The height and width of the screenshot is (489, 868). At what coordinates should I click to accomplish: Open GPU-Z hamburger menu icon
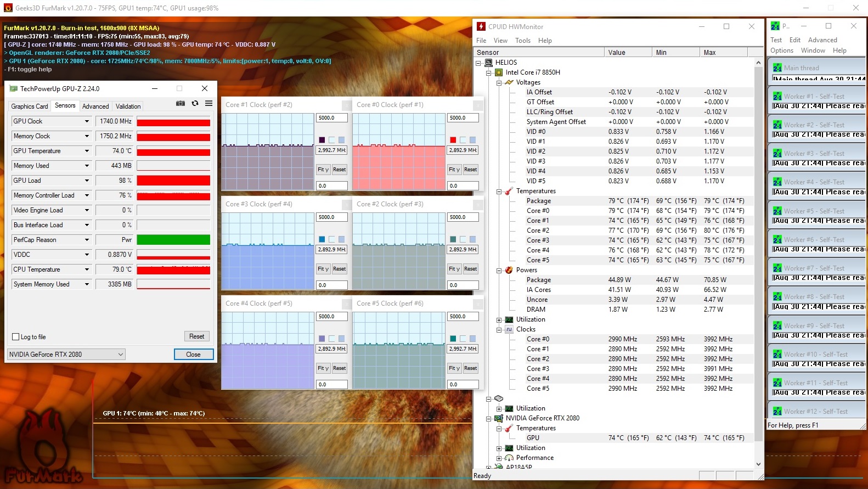209,103
